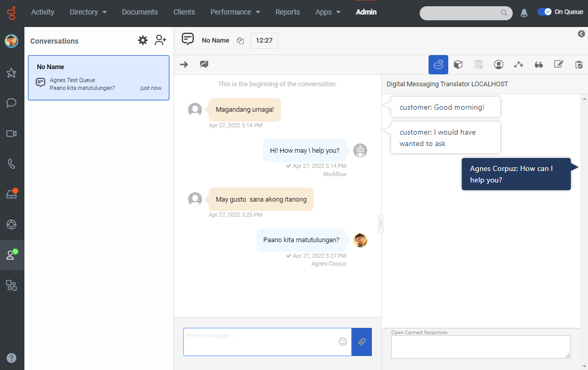Open the Documents menu
Screen dimensions: 588x370
coord(140,12)
